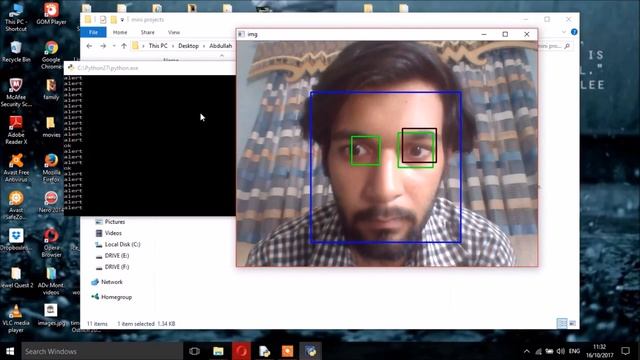
Task: Click the Windows Start button
Action: click(x=10, y=351)
